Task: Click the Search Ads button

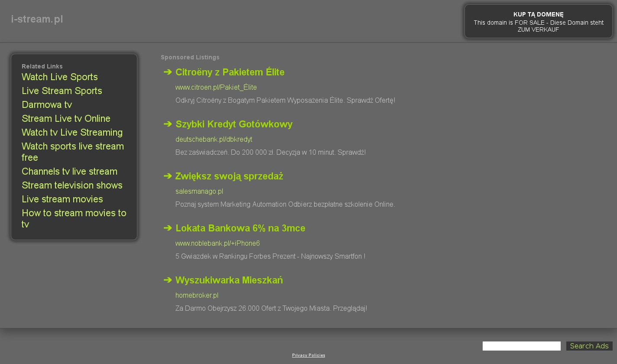Action: pos(589,346)
